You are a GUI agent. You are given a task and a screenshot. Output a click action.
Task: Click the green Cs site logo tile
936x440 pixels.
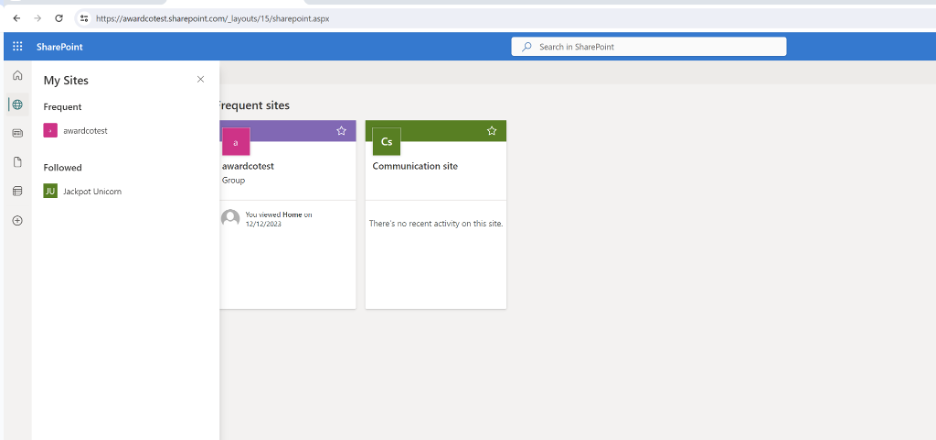pyautogui.click(x=386, y=142)
